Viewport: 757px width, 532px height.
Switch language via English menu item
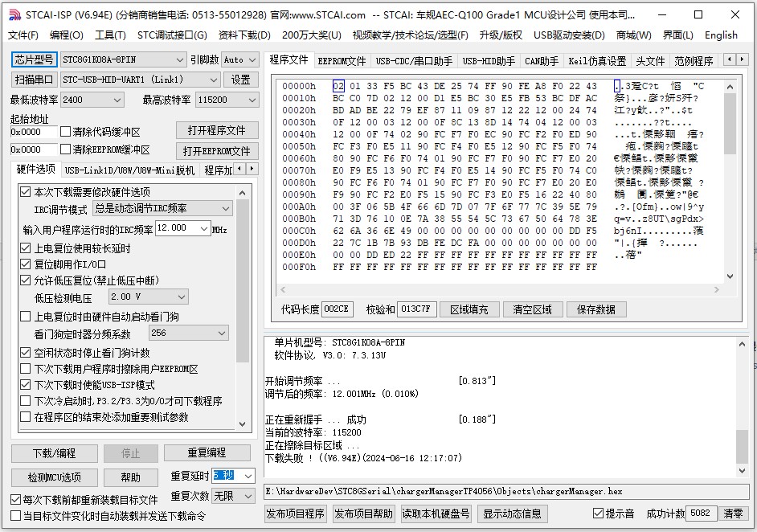coord(721,35)
